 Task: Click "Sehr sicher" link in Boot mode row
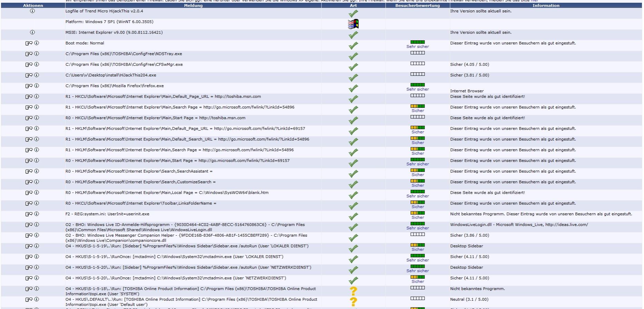pyautogui.click(x=417, y=47)
